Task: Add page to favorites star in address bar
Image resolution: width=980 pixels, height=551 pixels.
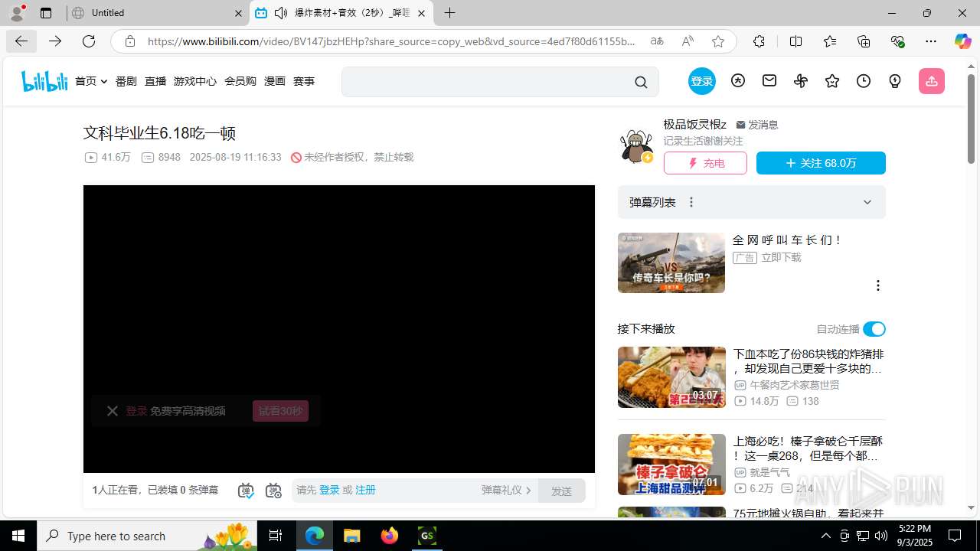Action: (717, 41)
